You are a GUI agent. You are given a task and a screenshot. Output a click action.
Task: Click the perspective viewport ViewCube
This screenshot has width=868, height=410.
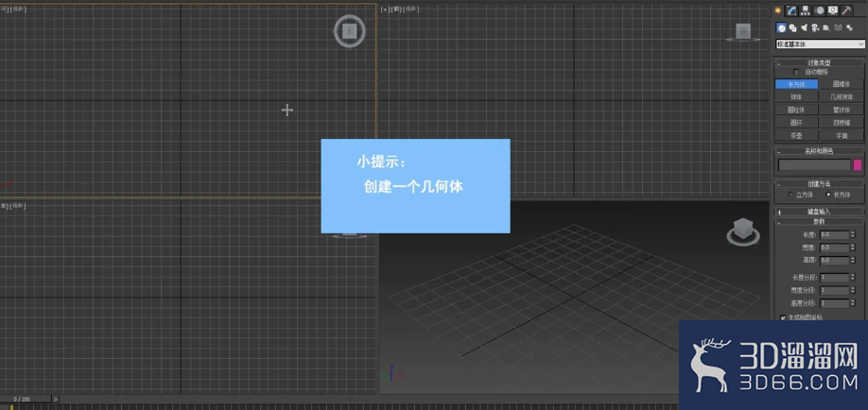coord(742,231)
